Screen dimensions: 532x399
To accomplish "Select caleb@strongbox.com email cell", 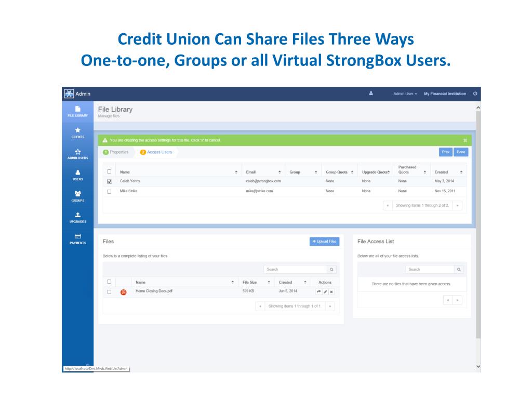I will [263, 181].
